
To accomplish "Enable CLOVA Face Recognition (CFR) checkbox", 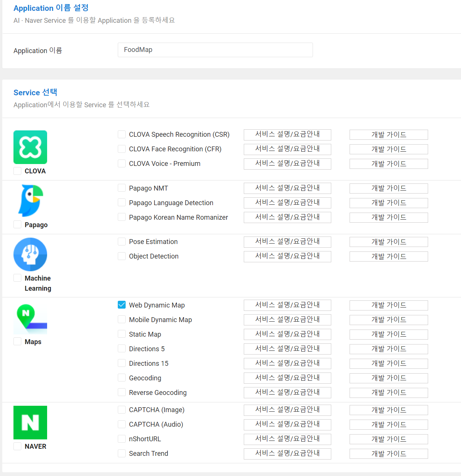I will coord(122,149).
